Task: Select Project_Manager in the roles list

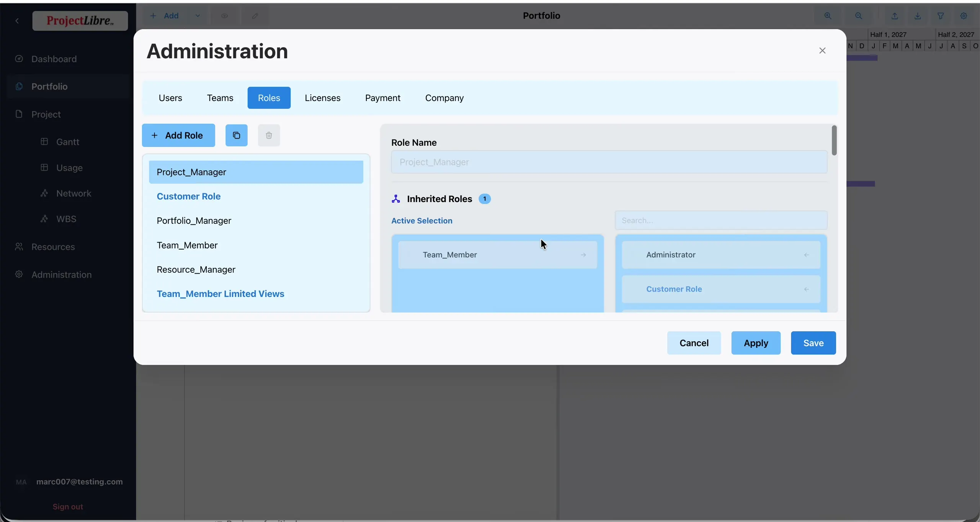Action: (256, 172)
